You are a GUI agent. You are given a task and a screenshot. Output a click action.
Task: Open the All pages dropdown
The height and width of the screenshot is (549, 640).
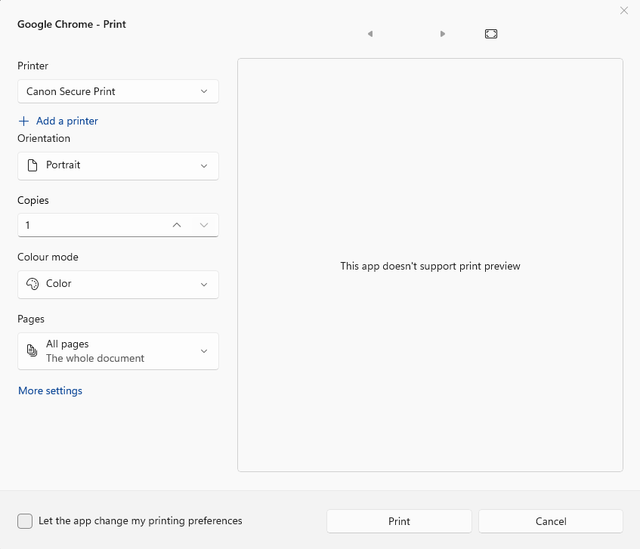[x=118, y=351]
